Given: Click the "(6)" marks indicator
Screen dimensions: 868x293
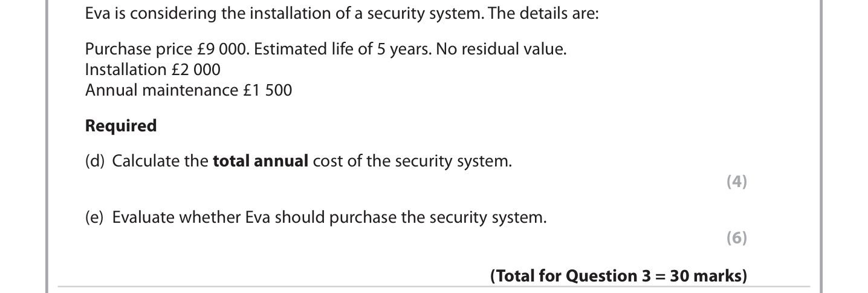Looking at the screenshot, I should pyautogui.click(x=736, y=238).
